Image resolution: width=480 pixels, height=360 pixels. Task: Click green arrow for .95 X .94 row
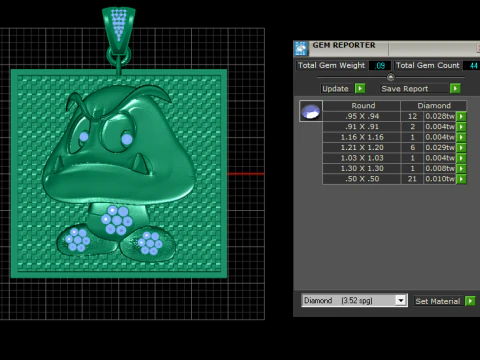point(461,116)
